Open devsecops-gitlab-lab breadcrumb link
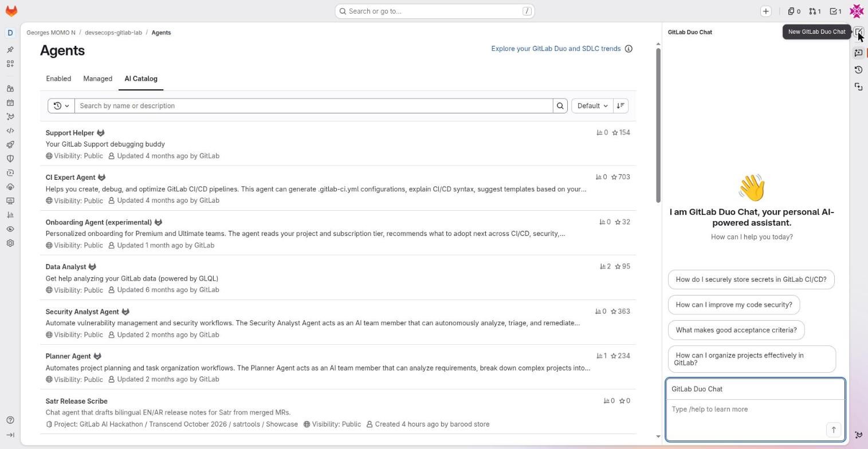The image size is (868, 449). [x=113, y=33]
